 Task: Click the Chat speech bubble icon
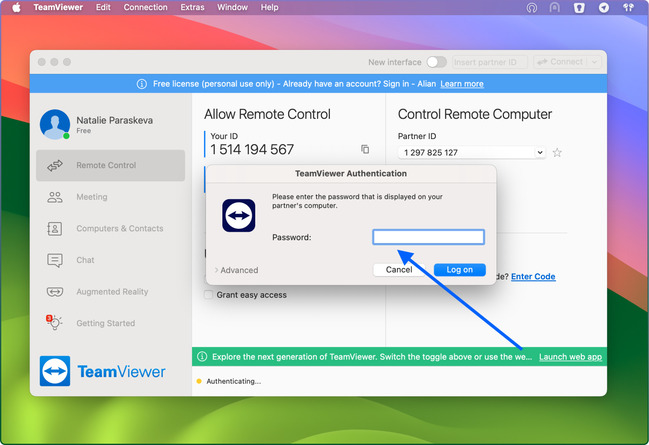55,260
